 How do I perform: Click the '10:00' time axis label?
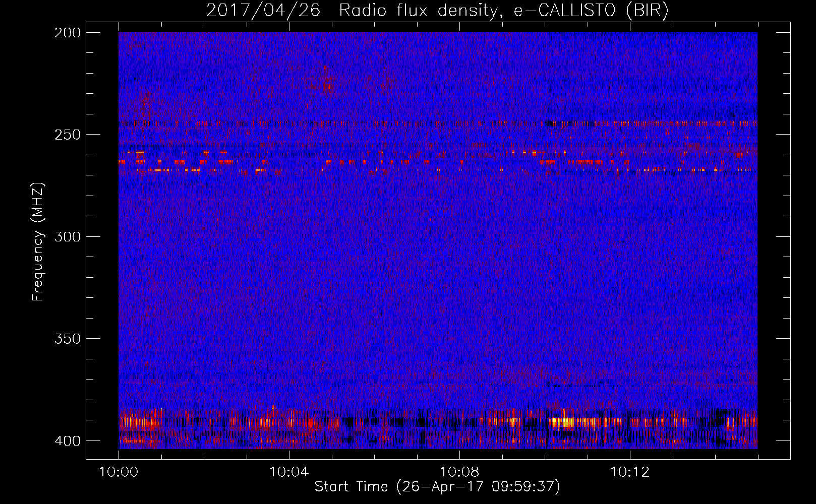[x=119, y=472]
